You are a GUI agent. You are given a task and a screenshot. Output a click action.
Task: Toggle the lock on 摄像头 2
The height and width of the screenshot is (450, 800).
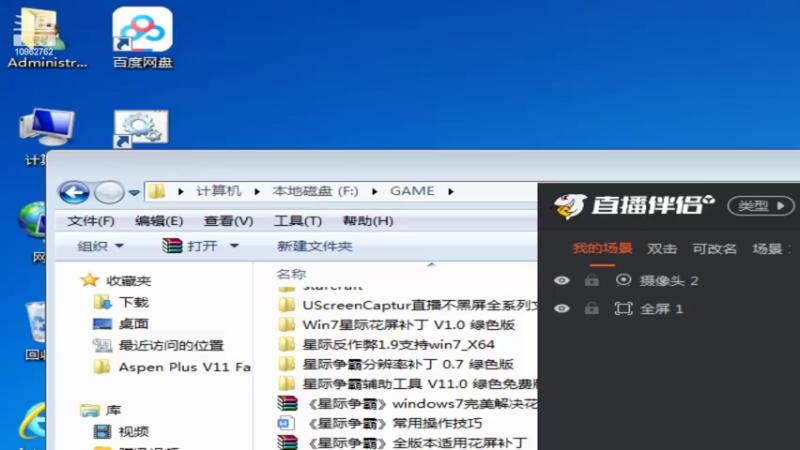(x=592, y=280)
